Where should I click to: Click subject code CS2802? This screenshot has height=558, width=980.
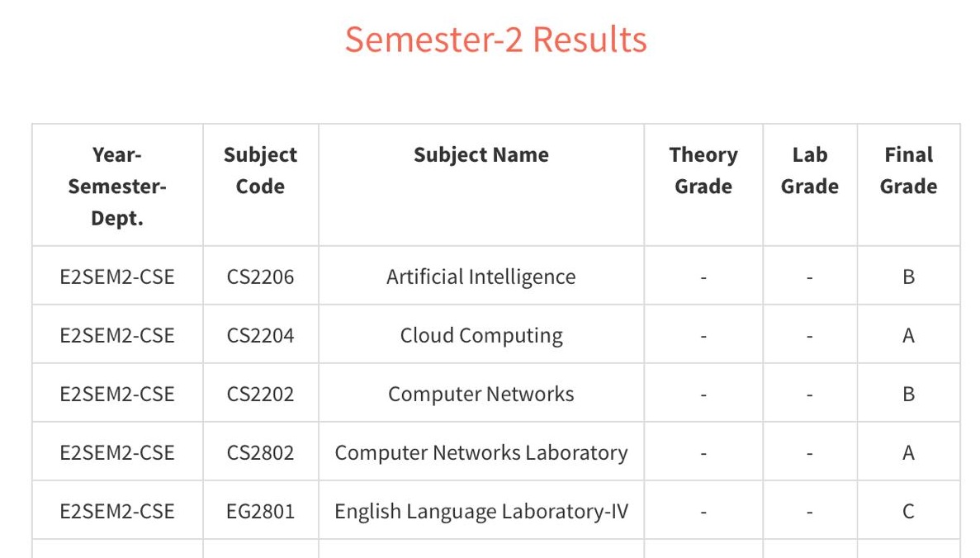261,452
